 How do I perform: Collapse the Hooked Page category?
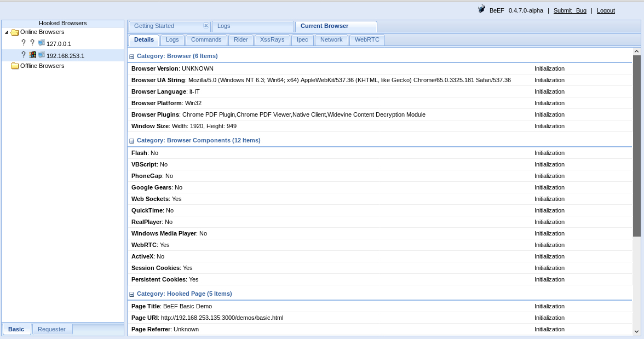(131, 294)
